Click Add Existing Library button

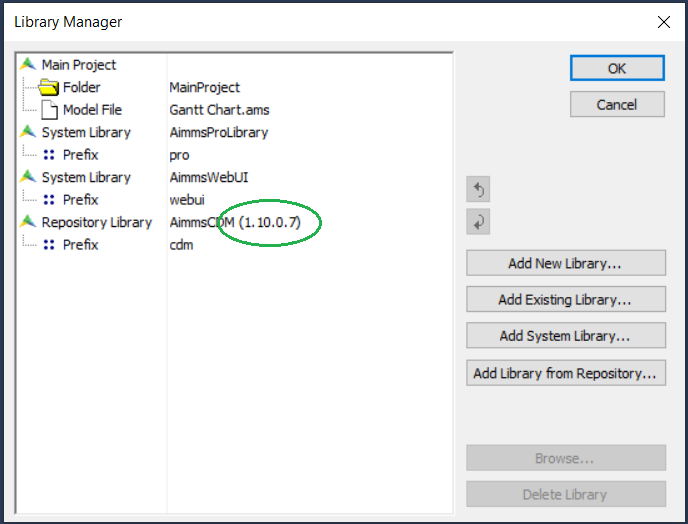click(x=566, y=299)
